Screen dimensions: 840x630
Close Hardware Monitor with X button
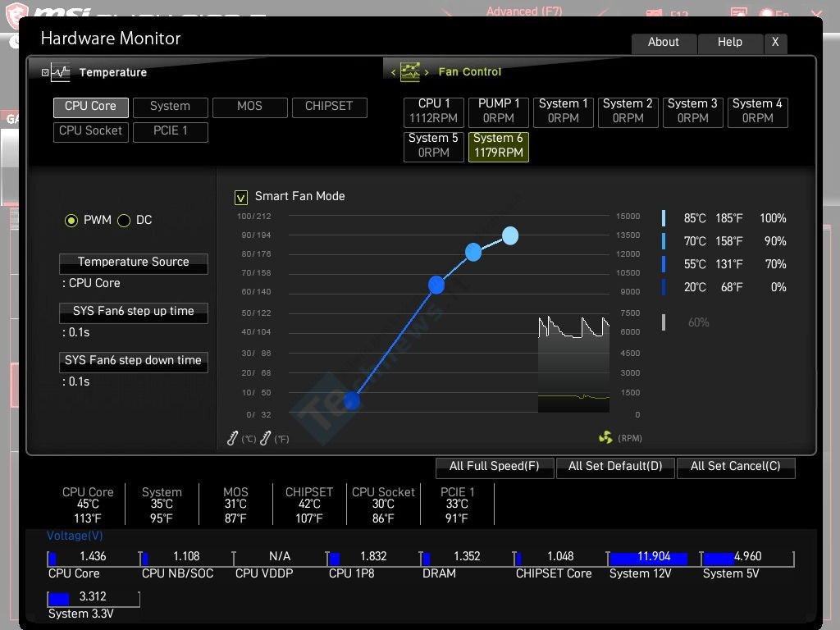point(775,43)
